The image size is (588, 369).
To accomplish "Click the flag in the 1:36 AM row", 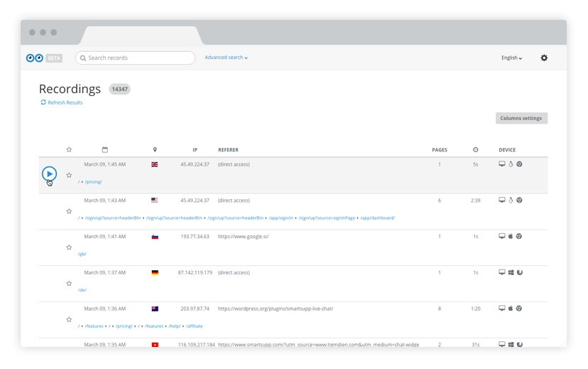I will click(x=155, y=309).
